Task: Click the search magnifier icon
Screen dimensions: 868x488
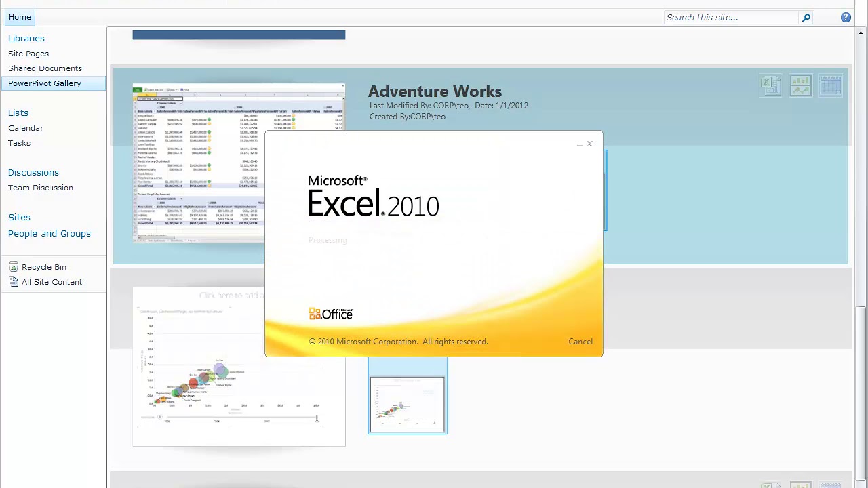Action: 806,18
